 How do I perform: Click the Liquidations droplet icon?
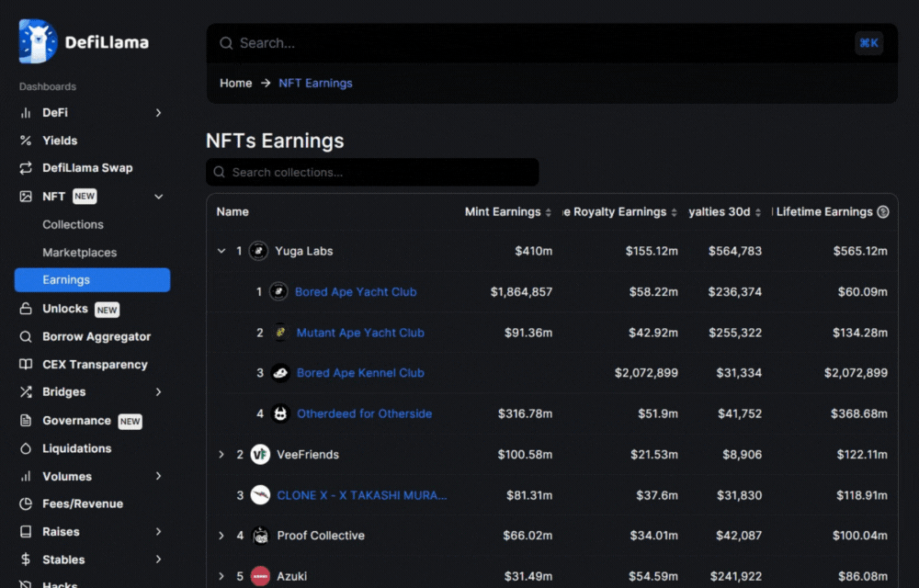point(26,448)
